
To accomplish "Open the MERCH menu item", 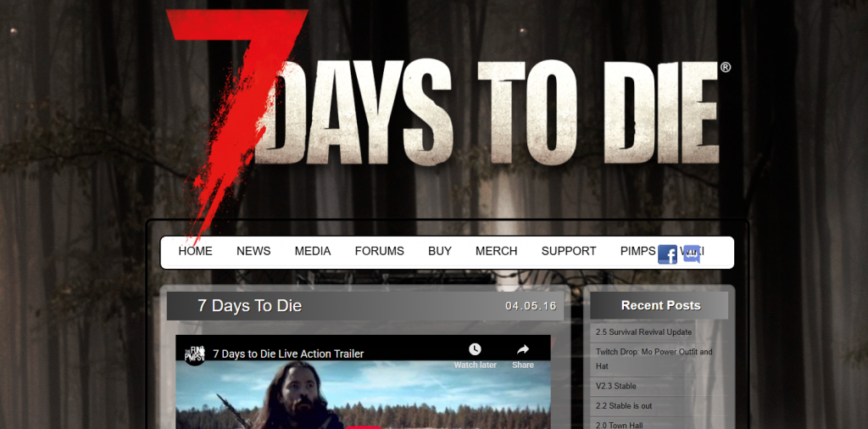I will tap(496, 251).
